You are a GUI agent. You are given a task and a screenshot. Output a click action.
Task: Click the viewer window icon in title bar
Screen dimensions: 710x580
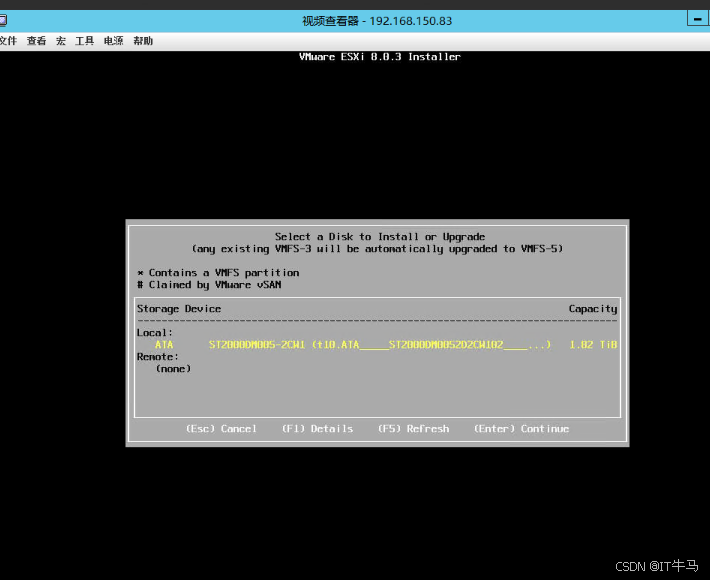pos(3,20)
